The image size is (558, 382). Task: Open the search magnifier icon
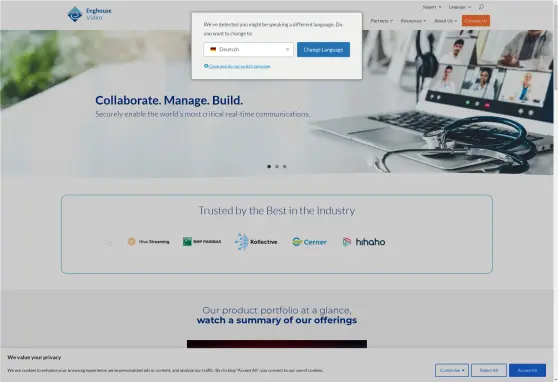tap(481, 7)
